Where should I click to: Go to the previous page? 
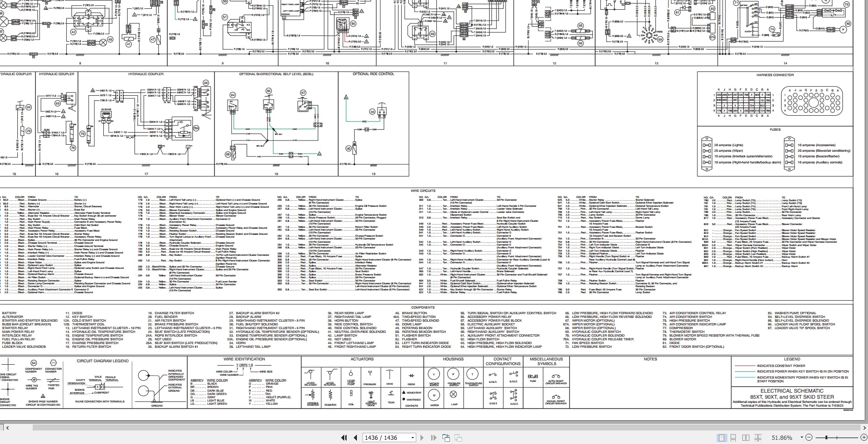356,437
